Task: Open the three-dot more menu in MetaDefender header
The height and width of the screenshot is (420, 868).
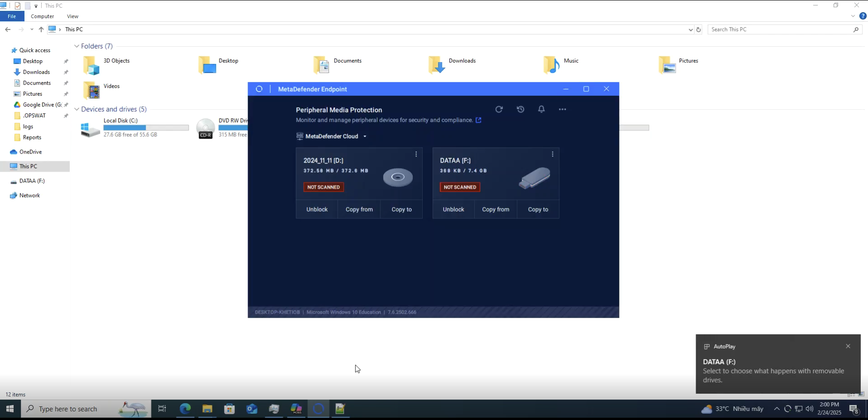Action: (x=563, y=109)
